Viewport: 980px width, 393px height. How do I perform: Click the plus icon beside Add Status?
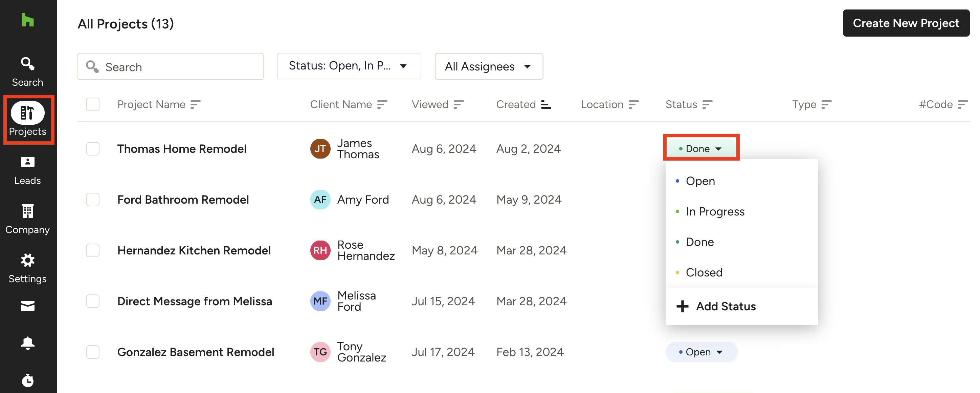[683, 306]
